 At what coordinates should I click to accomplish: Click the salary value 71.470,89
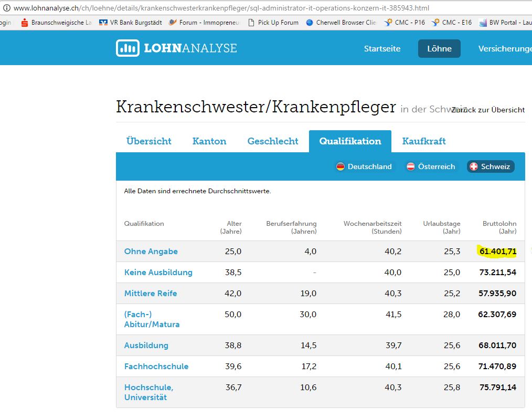coord(497,367)
